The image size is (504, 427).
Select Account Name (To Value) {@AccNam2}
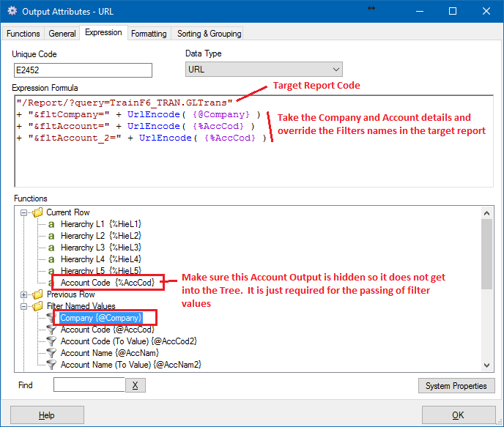pyautogui.click(x=131, y=365)
